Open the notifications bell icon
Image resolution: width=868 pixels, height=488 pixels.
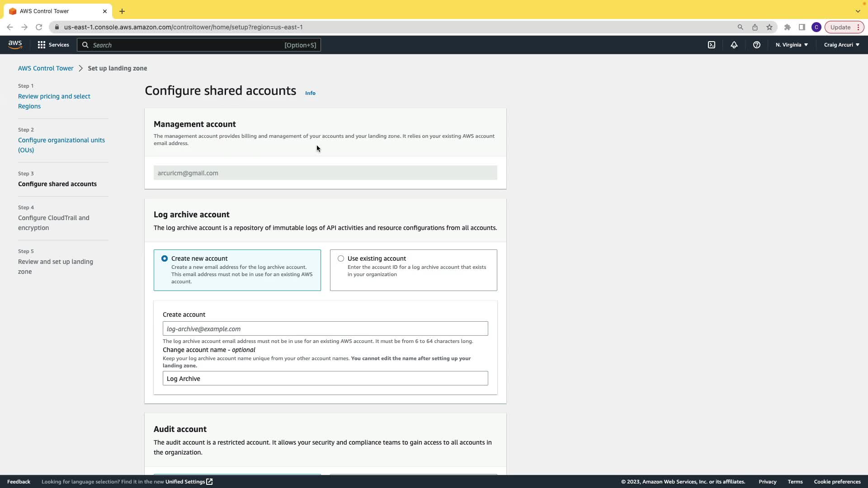point(734,45)
